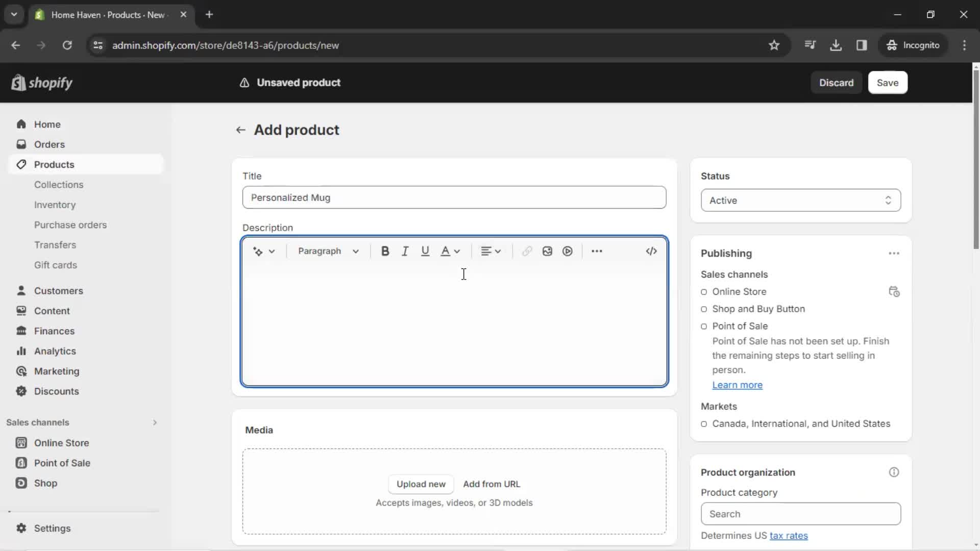Expand the Status Active dropdown
Image resolution: width=980 pixels, height=551 pixels.
tap(800, 200)
